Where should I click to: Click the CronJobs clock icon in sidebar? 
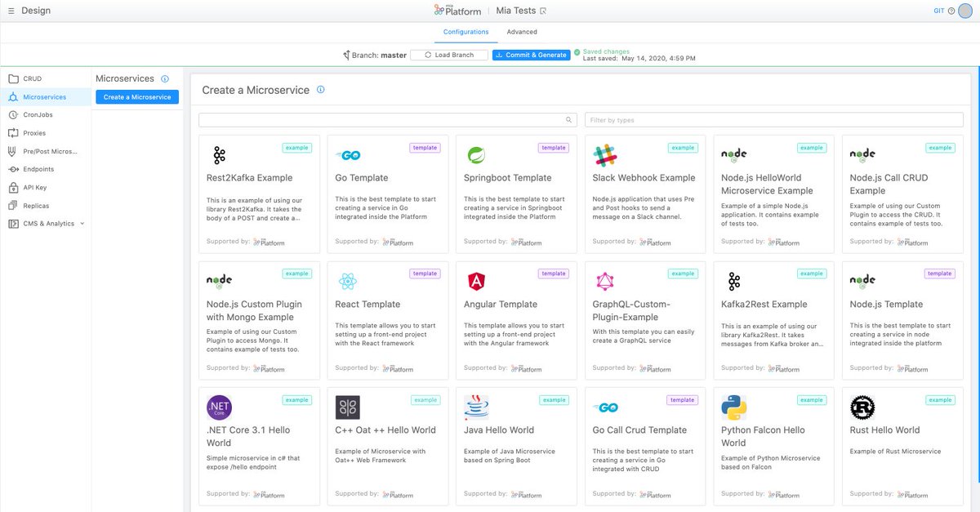13,115
